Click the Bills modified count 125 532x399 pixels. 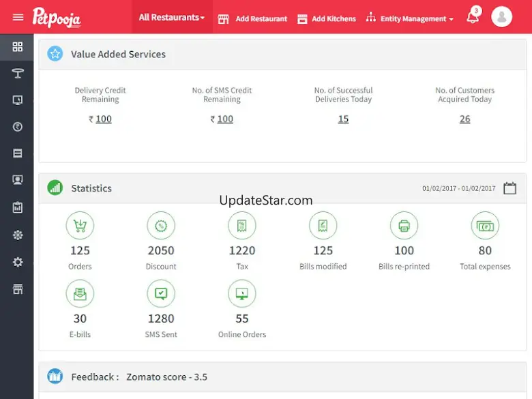[323, 250]
